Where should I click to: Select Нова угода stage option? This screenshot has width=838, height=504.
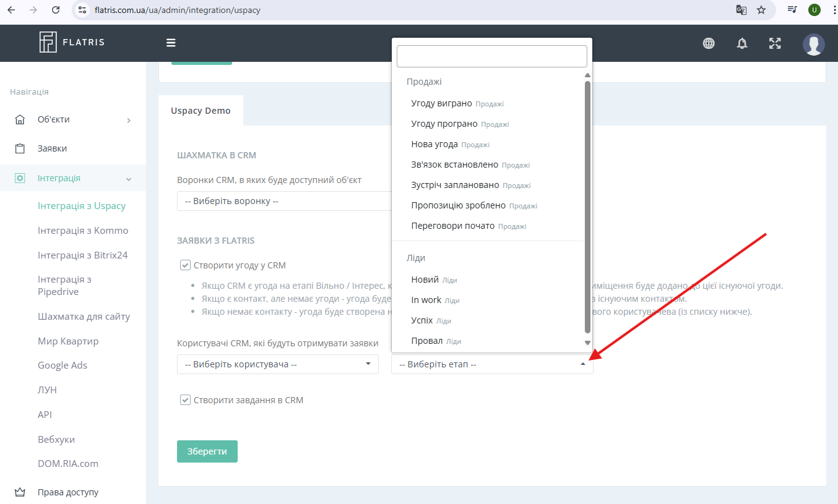pyautogui.click(x=488, y=144)
